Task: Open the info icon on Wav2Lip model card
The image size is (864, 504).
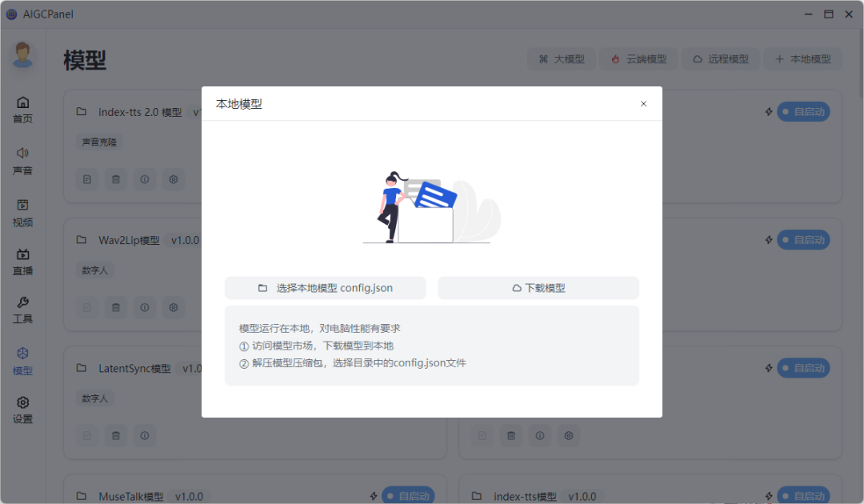Action: click(x=144, y=307)
